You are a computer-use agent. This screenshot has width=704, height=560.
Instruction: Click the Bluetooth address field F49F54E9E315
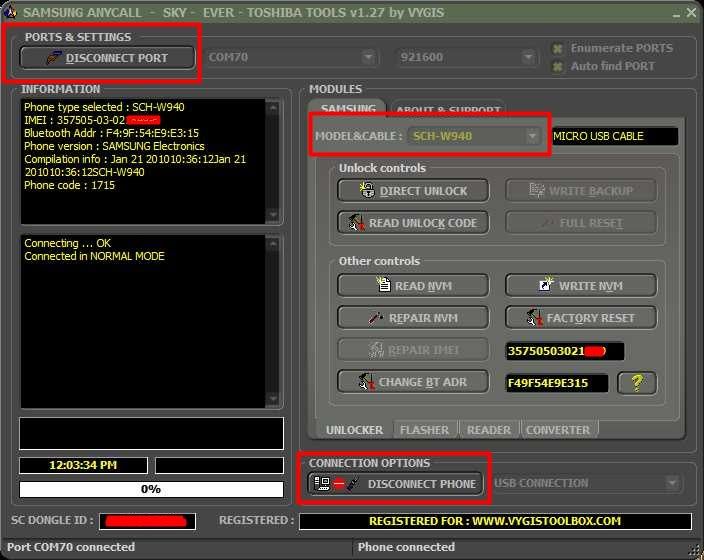(557, 383)
